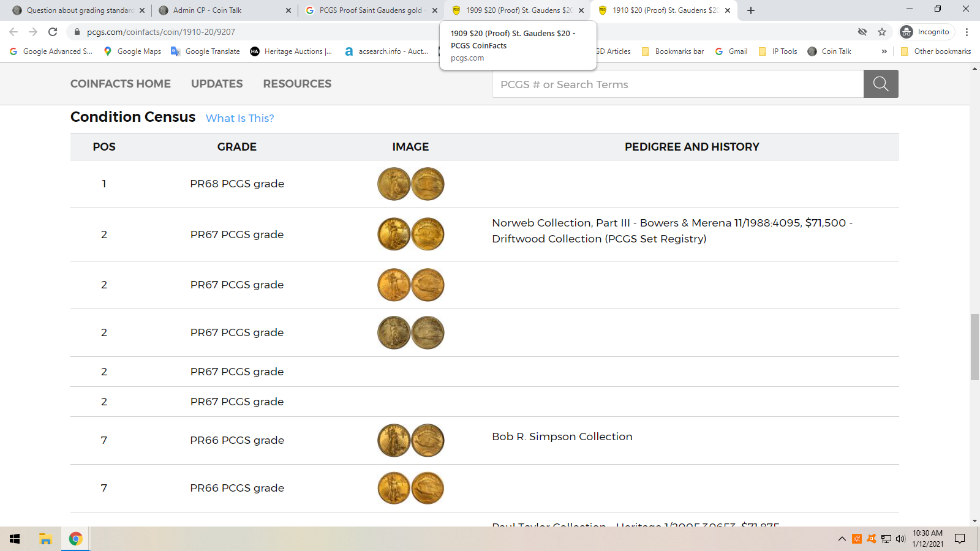View the PR68 PCGS grade coin image
The image size is (980, 551).
click(410, 184)
